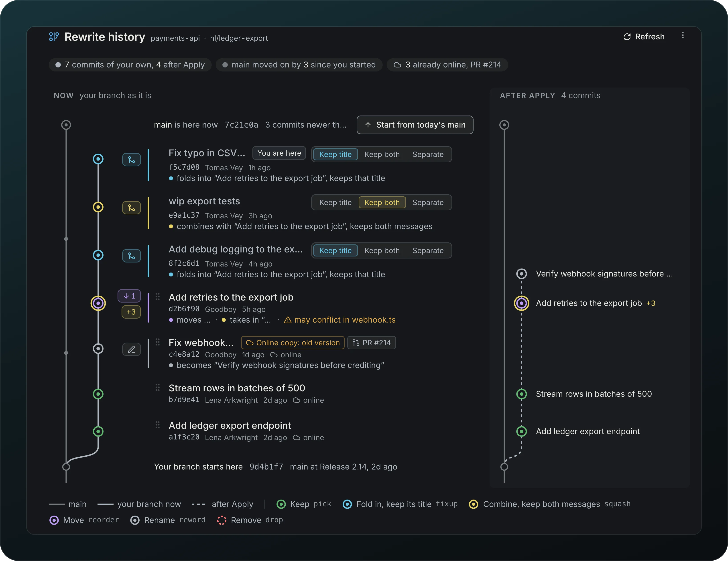
Task: Click the pencil rename icon for Fix webhook
Action: (131, 349)
